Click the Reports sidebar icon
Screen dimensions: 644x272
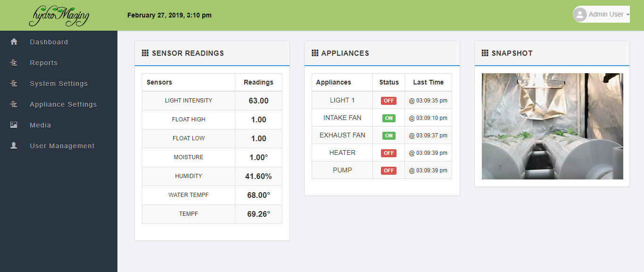tap(14, 62)
